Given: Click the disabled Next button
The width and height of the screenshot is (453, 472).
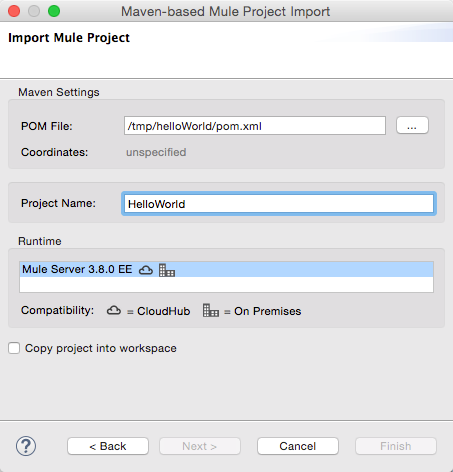Looking at the screenshot, I should click(x=200, y=446).
